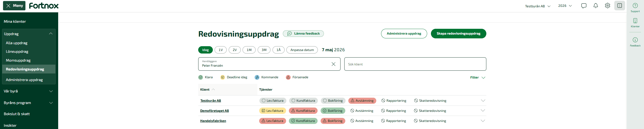Screen dimensions: 644x129
Task: Open Handelsfabriken Bokföring late tag
Action: [x=333, y=121]
